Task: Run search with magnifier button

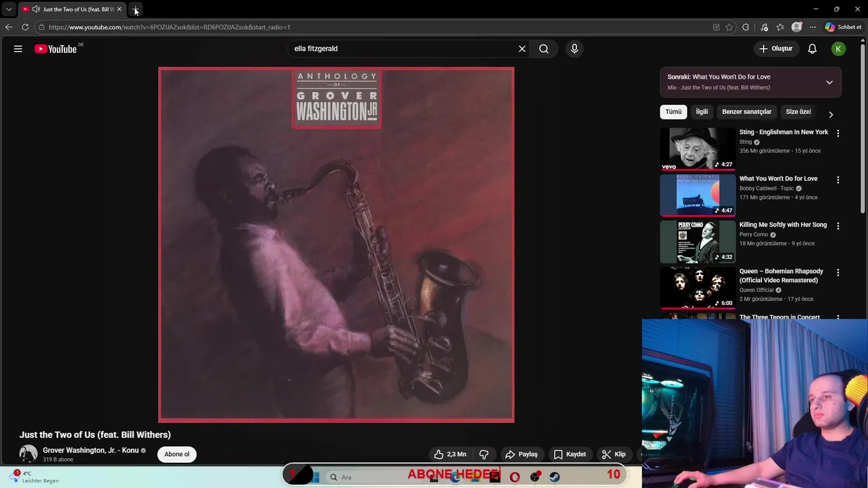Action: (544, 49)
